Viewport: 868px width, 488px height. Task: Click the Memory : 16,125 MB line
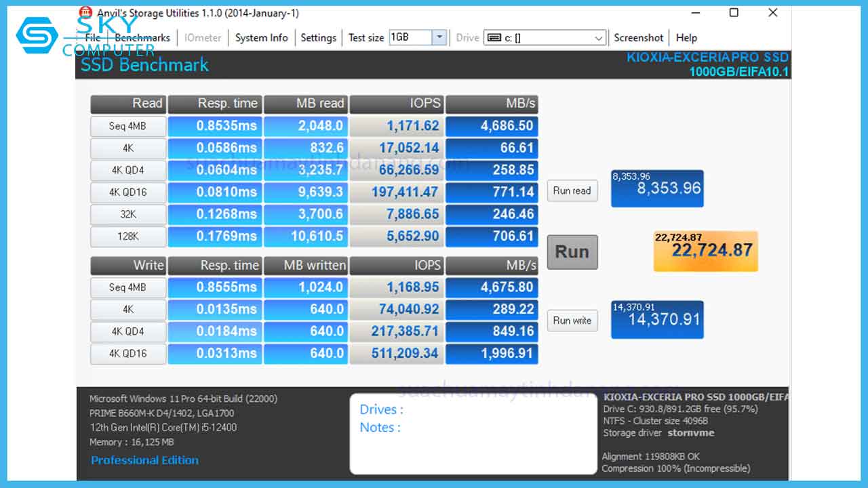pos(132,442)
